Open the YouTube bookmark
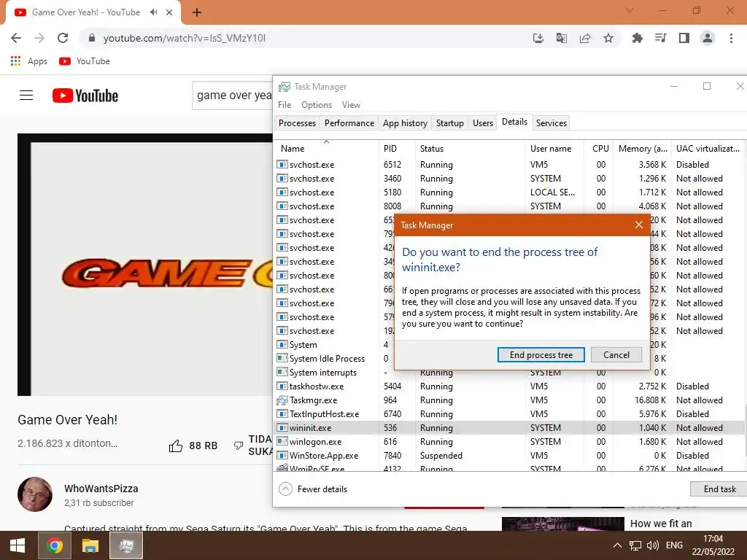The height and width of the screenshot is (560, 747). [x=85, y=61]
